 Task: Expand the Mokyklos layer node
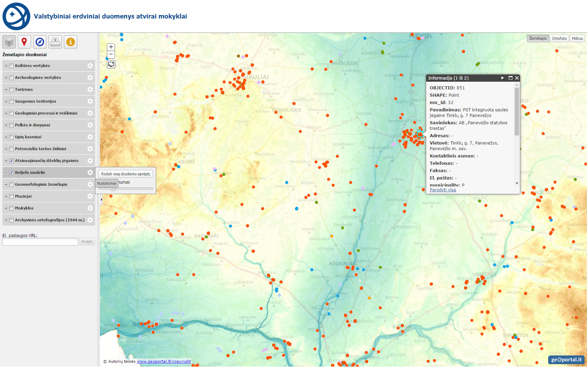click(x=6, y=208)
